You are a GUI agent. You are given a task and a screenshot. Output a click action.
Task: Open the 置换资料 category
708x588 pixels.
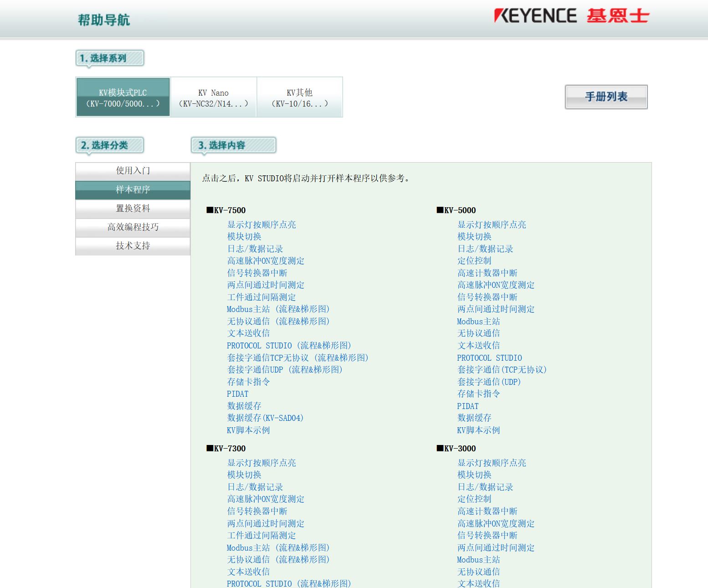point(133,209)
